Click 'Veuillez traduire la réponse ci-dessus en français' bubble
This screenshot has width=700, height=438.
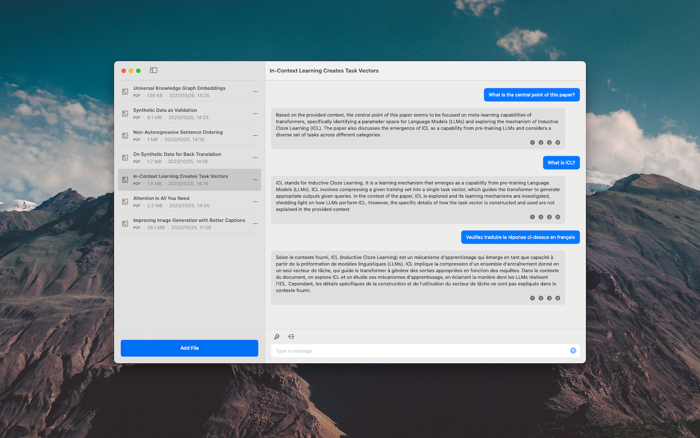pyautogui.click(x=520, y=237)
